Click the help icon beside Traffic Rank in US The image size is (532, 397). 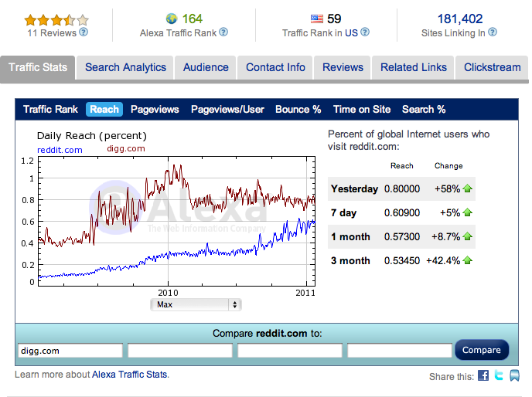(365, 32)
